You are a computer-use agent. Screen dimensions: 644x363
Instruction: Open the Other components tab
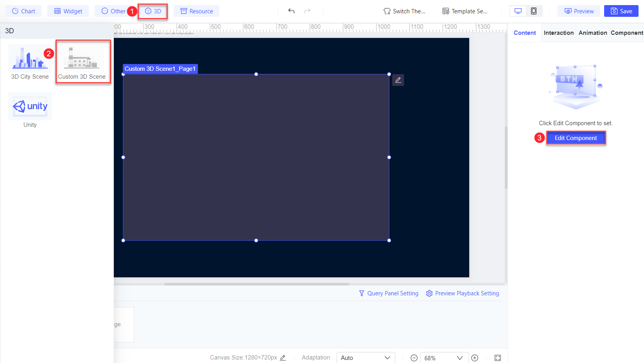tap(114, 11)
